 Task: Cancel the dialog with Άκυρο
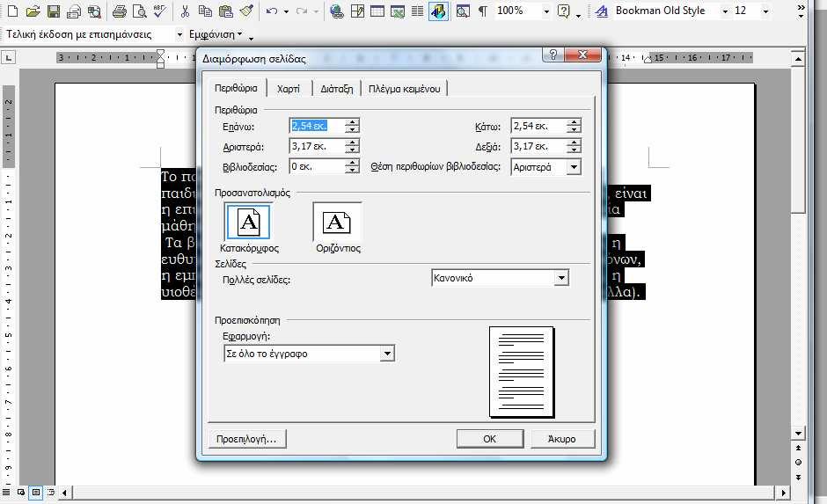[562, 439]
